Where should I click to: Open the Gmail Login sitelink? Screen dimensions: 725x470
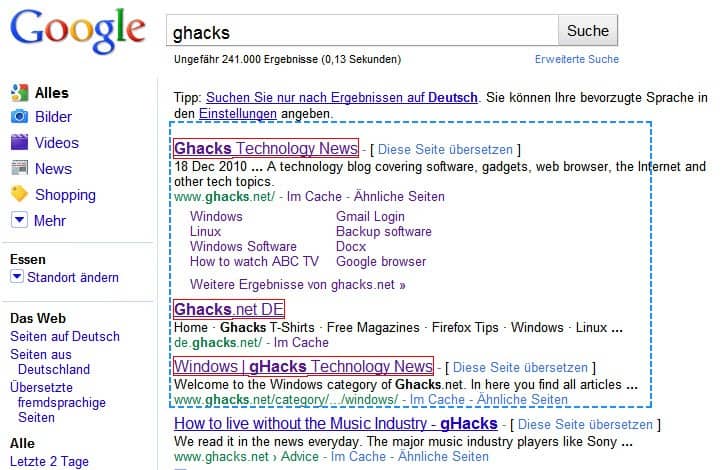tap(370, 216)
